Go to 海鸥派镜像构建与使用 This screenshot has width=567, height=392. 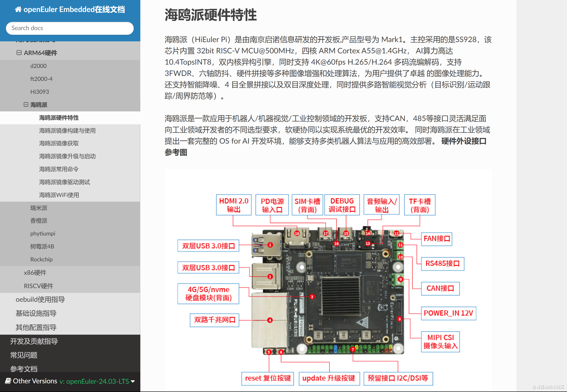pyautogui.click(x=67, y=131)
